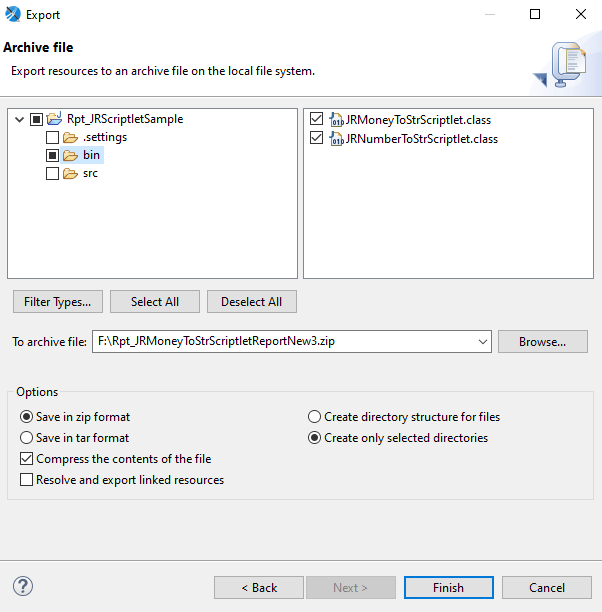Select the src folder in tree
Screen dimensions: 602x612
(90, 173)
